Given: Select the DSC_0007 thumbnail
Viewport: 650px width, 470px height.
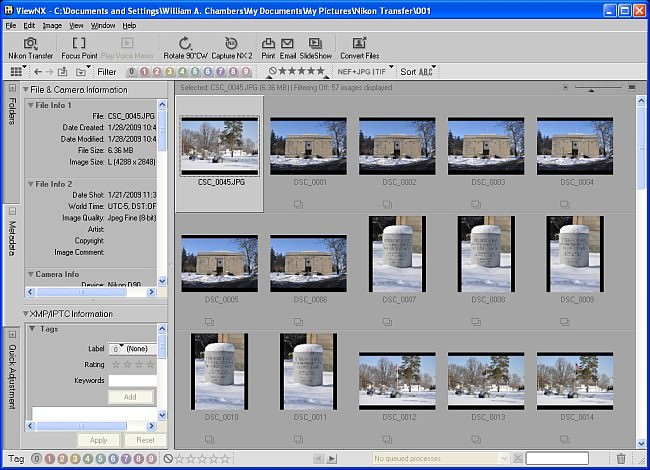Looking at the screenshot, I should pos(397,253).
